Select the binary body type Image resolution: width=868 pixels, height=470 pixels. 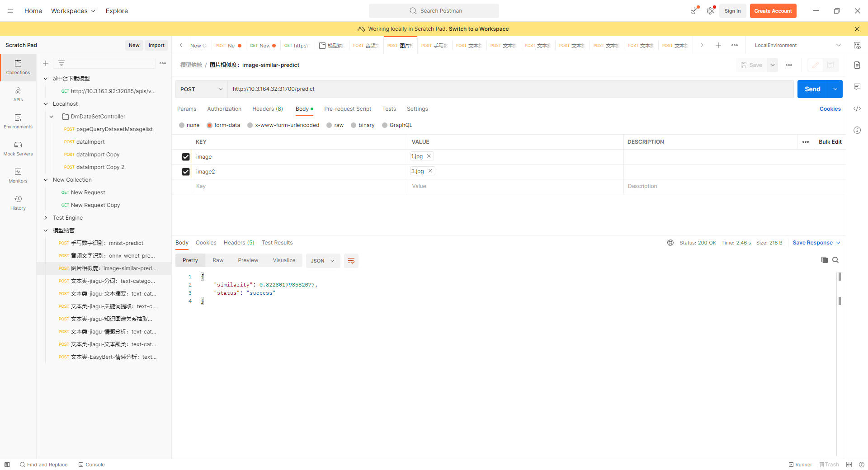pos(354,125)
